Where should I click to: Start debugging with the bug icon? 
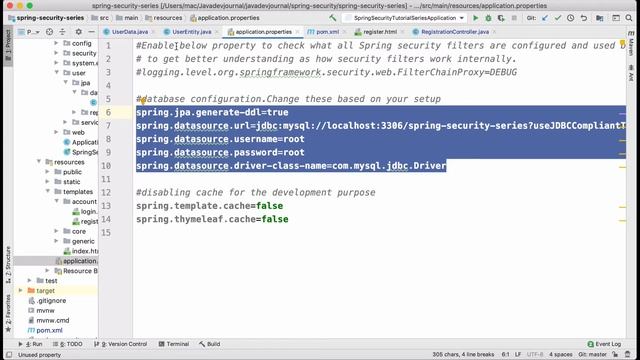[488, 18]
